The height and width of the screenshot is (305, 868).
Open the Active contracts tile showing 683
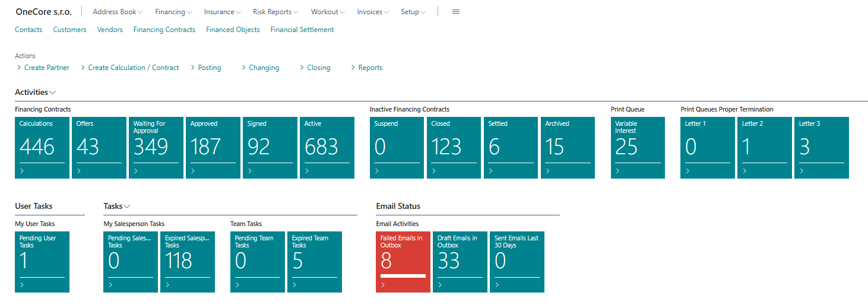[327, 147]
